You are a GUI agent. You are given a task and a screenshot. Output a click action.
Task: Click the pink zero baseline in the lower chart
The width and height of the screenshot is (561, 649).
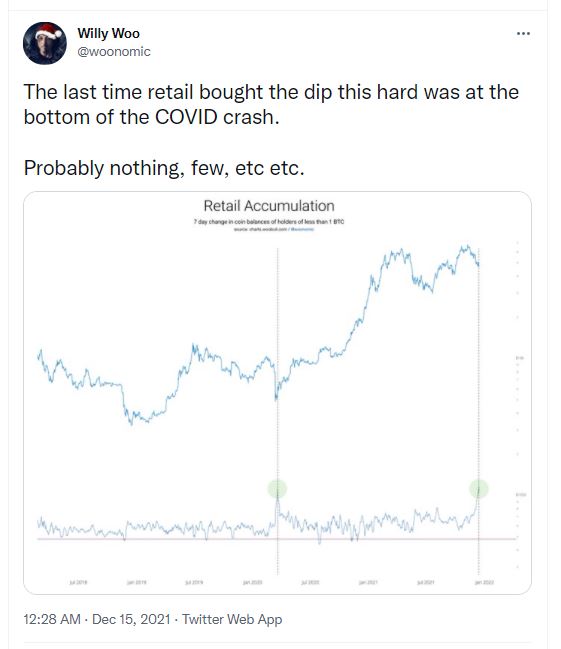[x=277, y=539]
